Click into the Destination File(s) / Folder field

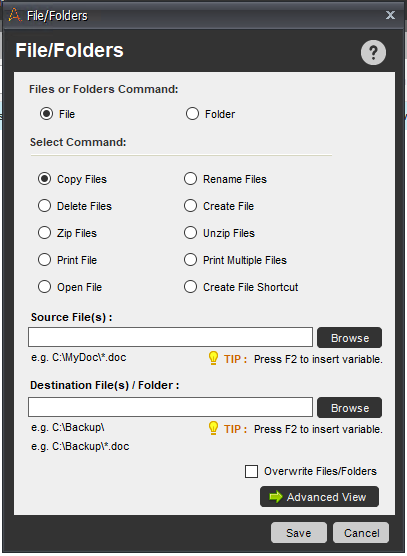(171, 407)
